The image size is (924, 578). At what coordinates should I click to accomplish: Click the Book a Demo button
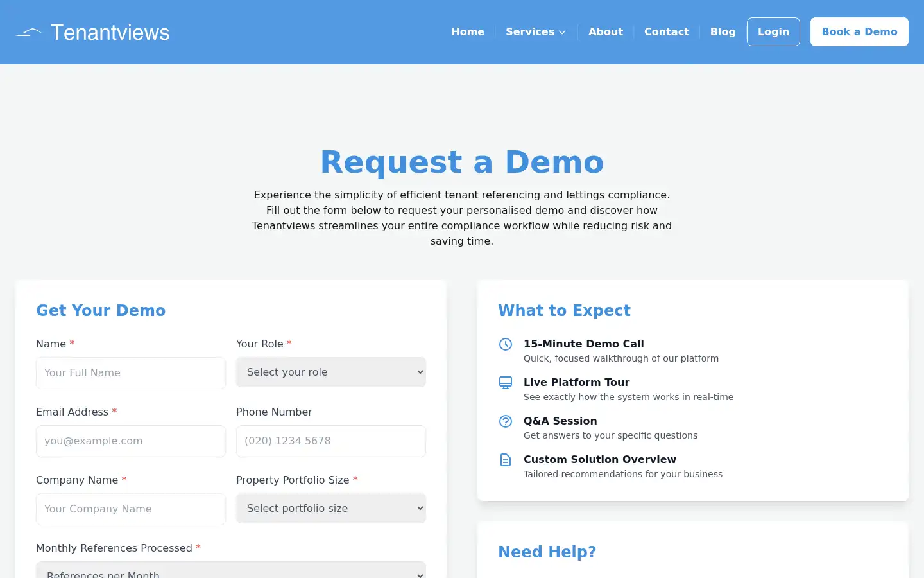tap(859, 32)
